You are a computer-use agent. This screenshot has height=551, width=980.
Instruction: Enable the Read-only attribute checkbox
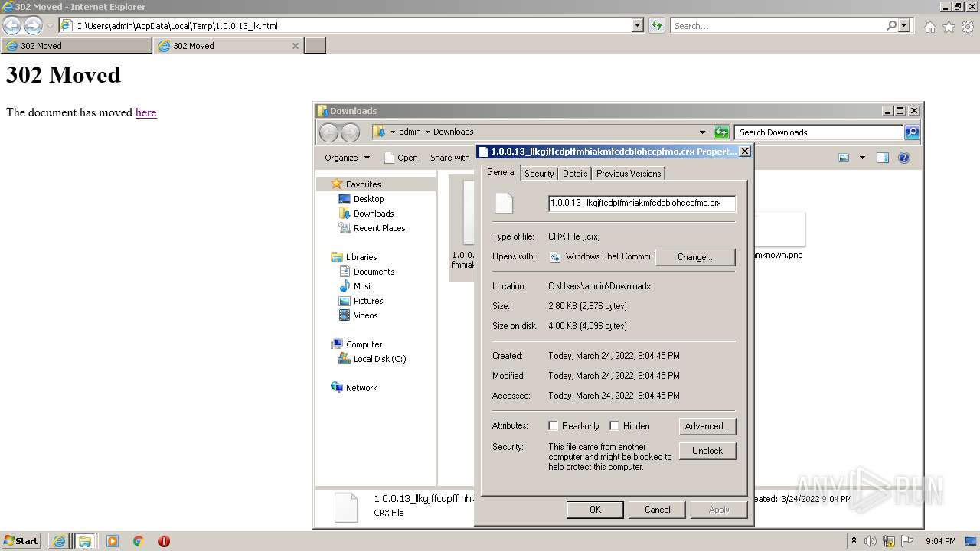point(553,426)
